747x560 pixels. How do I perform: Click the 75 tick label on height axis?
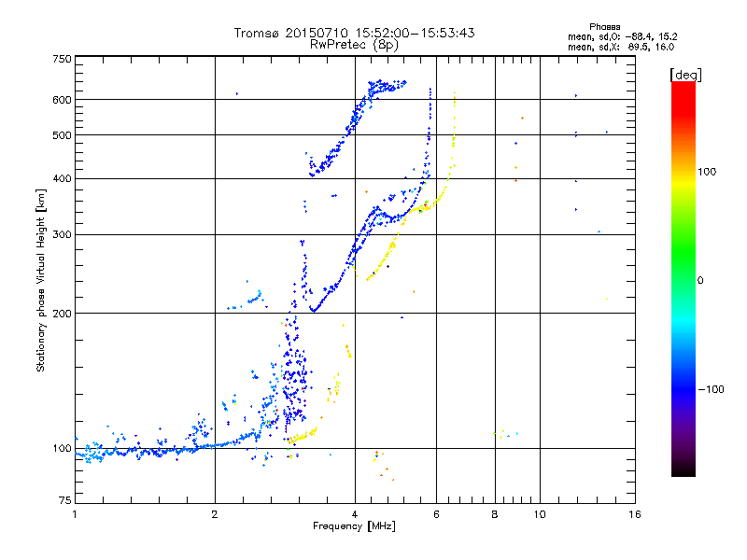point(65,500)
